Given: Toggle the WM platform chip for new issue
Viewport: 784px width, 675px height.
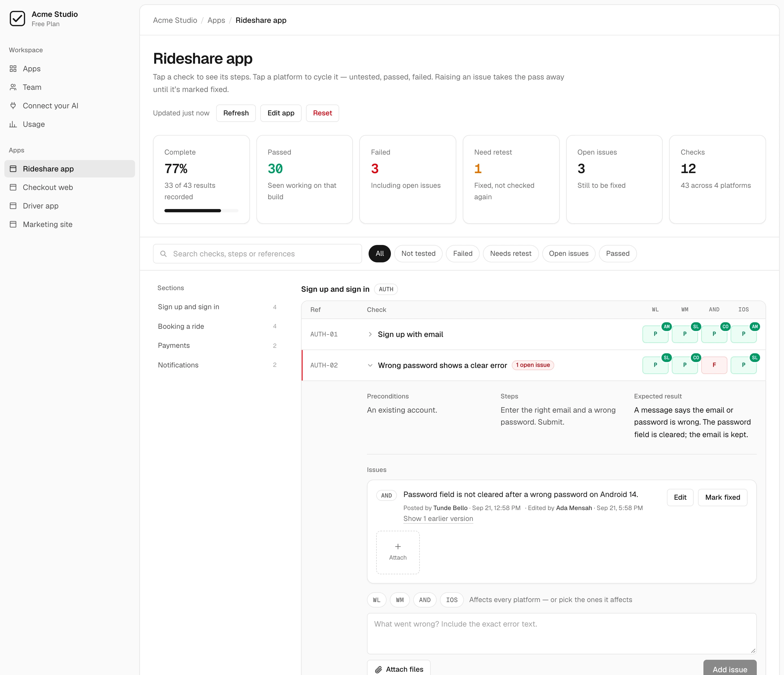Looking at the screenshot, I should coord(400,600).
